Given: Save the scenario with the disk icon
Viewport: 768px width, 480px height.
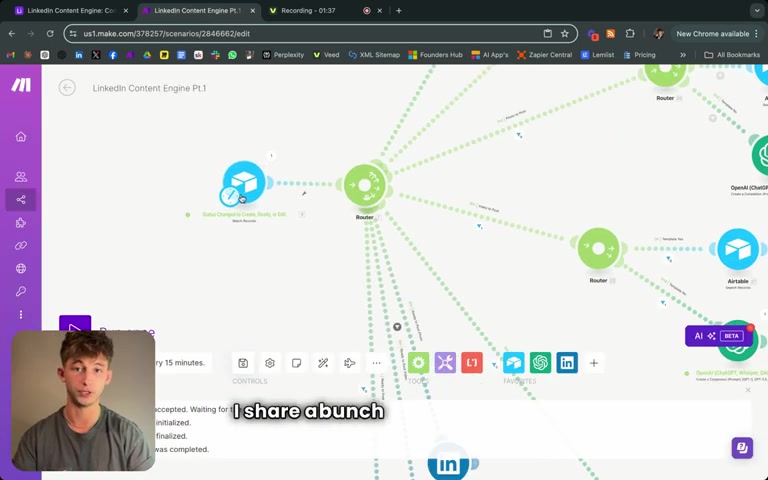Looking at the screenshot, I should 243,363.
